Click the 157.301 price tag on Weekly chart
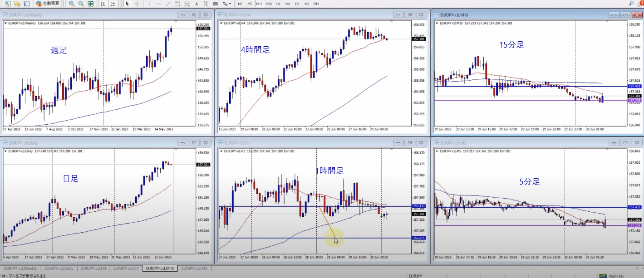The width and height of the screenshot is (644, 278). point(204,29)
